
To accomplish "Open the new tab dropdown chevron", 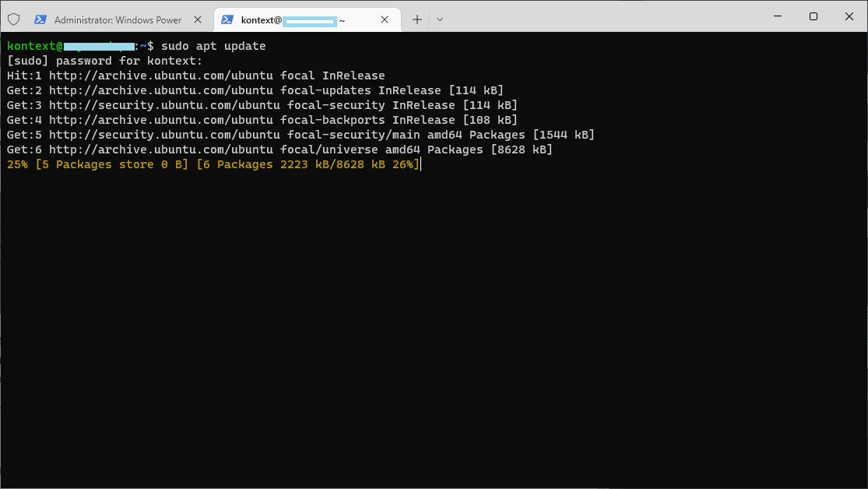I will click(440, 19).
